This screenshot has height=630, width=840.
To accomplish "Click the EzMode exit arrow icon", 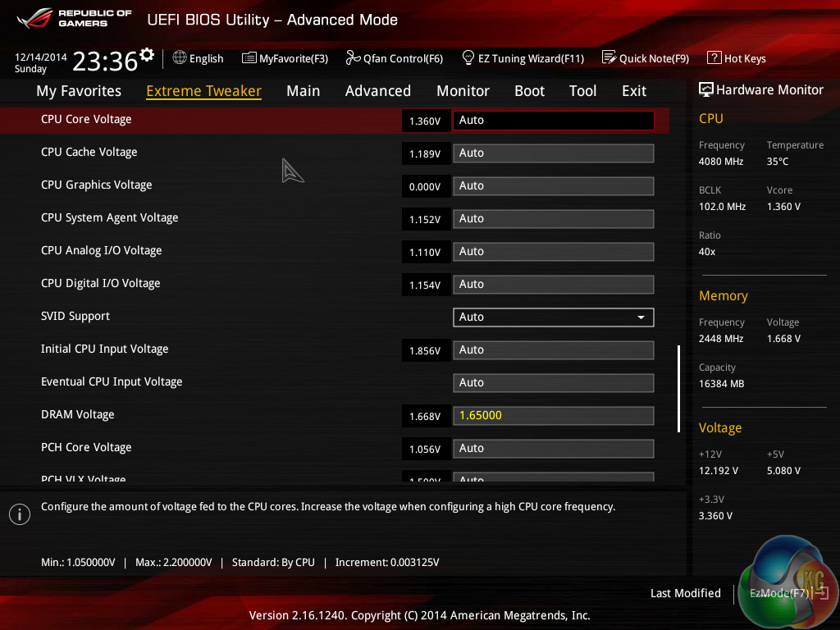I will 821,593.
